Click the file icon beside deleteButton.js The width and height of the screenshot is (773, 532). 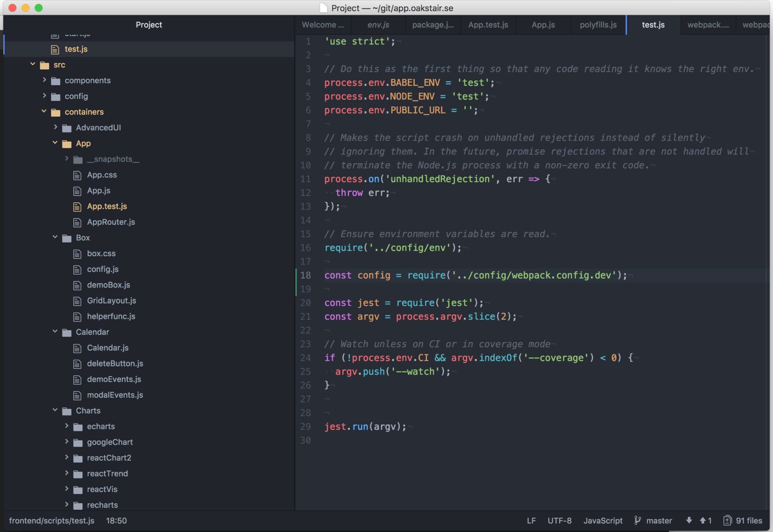click(x=77, y=364)
